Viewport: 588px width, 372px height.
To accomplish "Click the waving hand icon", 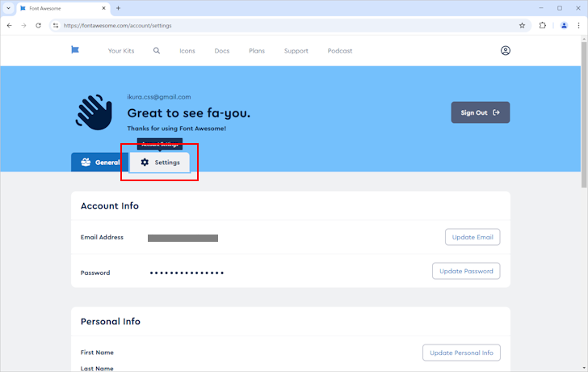I will click(x=94, y=113).
